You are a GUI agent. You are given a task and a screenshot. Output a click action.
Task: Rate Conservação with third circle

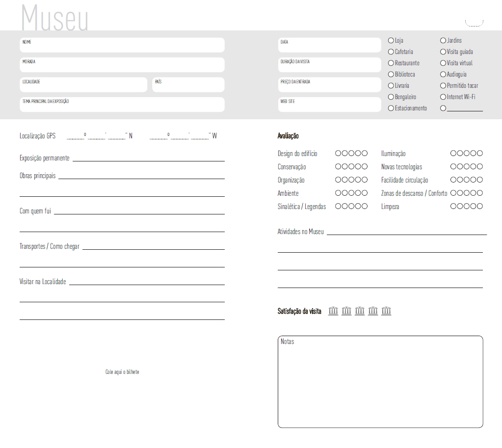[351, 166]
